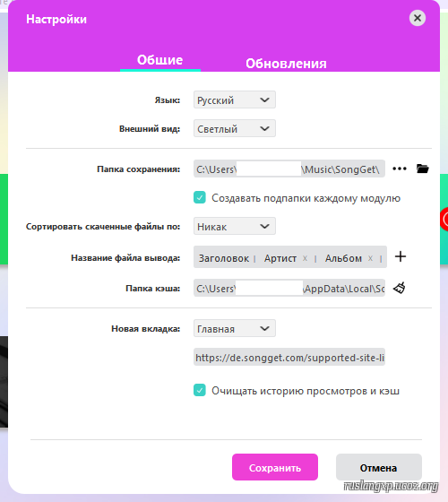Expand the Внешний вид dropdown set to Светлый

(x=235, y=128)
